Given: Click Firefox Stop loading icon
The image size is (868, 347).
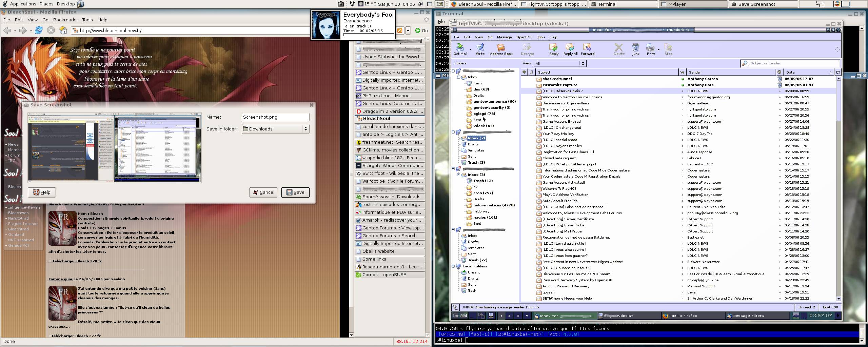Looking at the screenshot, I should (x=51, y=30).
